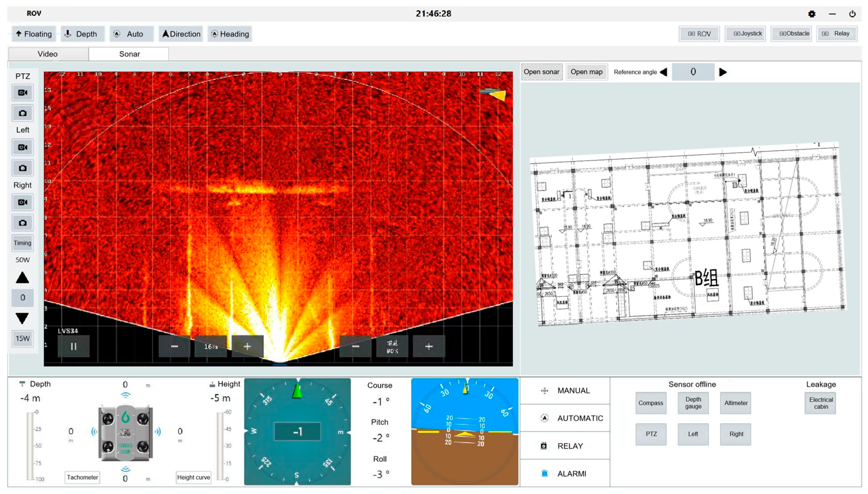868x494 pixels.
Task: Increase light power with the up triangle
Action: pyautogui.click(x=22, y=278)
